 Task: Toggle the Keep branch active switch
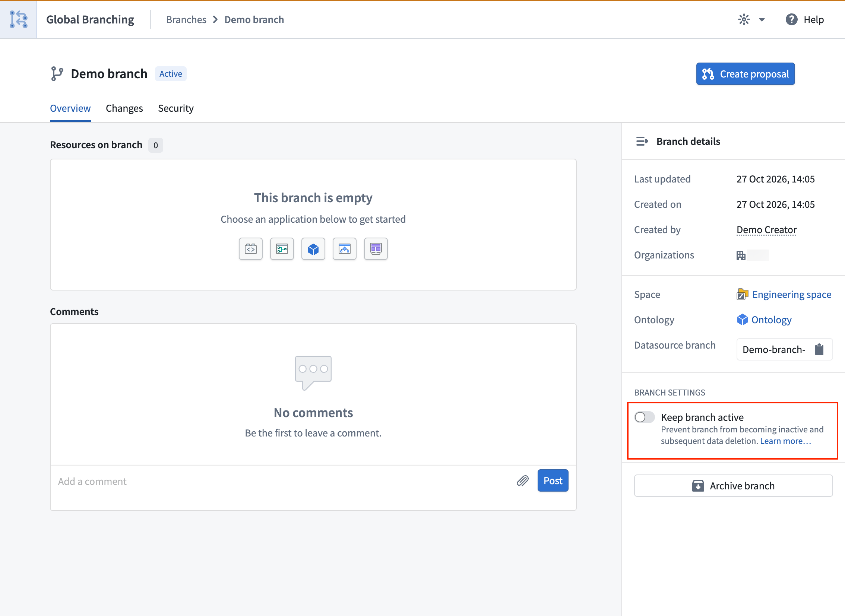click(645, 417)
